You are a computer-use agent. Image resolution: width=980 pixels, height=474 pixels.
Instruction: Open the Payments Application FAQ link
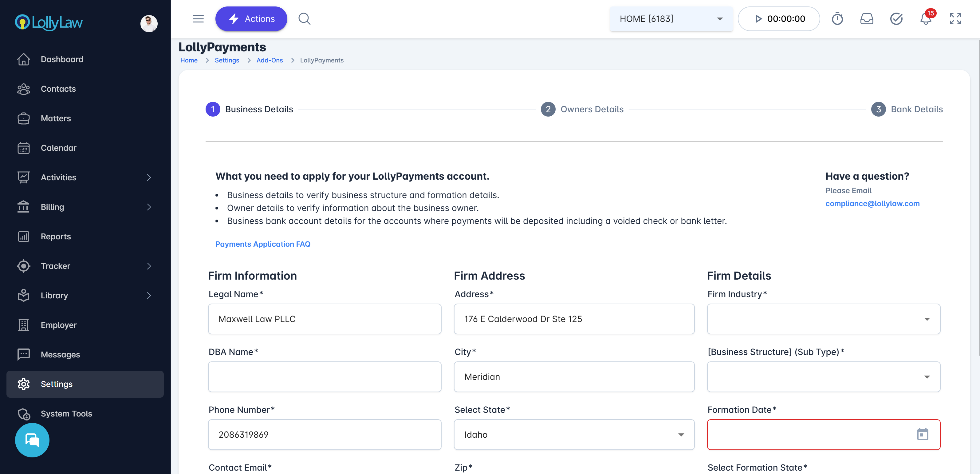(x=262, y=244)
